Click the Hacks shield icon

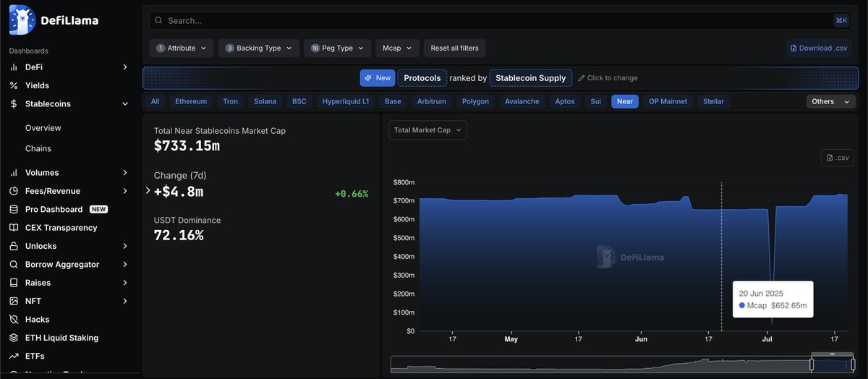(x=14, y=320)
